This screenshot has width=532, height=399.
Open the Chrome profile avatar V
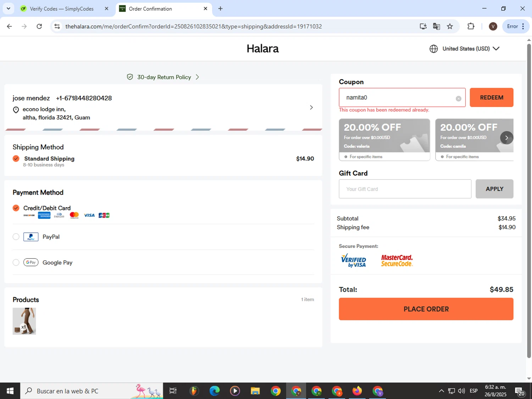click(x=493, y=26)
